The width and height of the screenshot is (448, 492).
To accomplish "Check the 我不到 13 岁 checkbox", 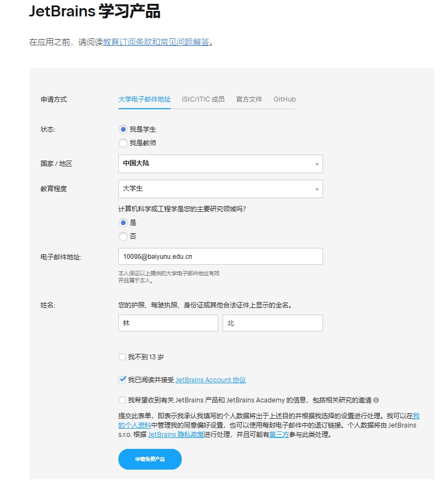I will [x=121, y=357].
